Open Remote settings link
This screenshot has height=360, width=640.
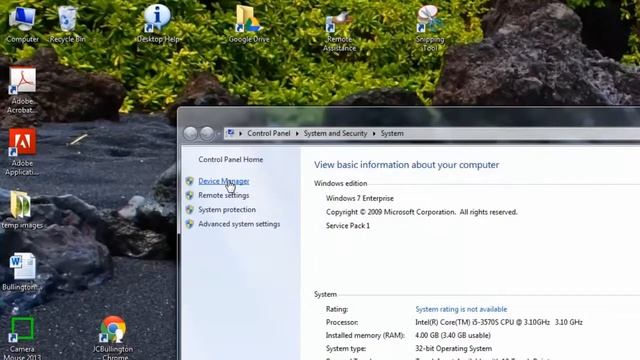(x=224, y=196)
